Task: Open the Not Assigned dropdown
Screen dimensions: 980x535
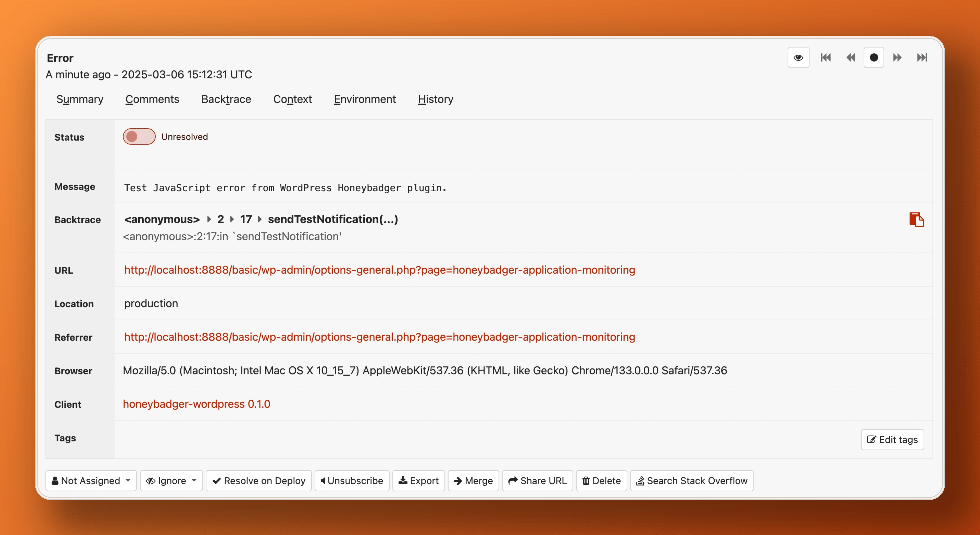Action: tap(91, 481)
